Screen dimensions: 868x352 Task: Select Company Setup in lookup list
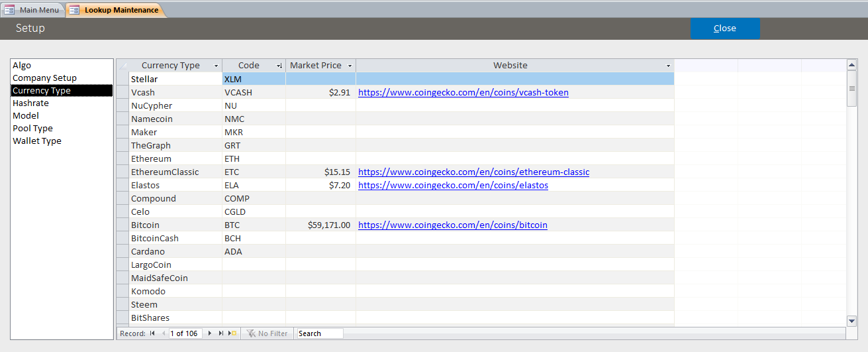pos(62,78)
